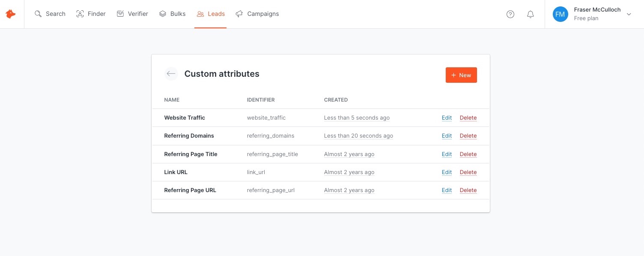Select the Leads tab
644x256 pixels.
click(211, 14)
